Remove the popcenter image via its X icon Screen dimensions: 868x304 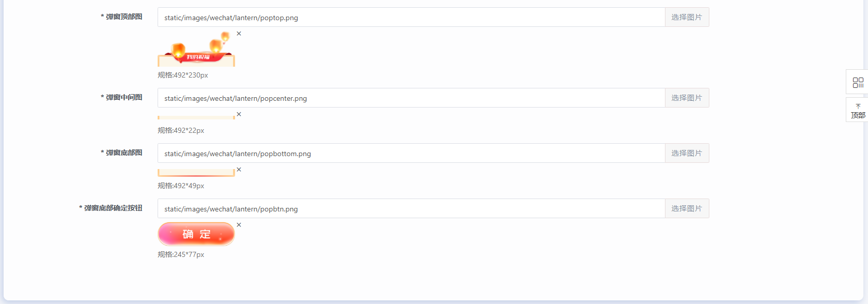tap(239, 114)
